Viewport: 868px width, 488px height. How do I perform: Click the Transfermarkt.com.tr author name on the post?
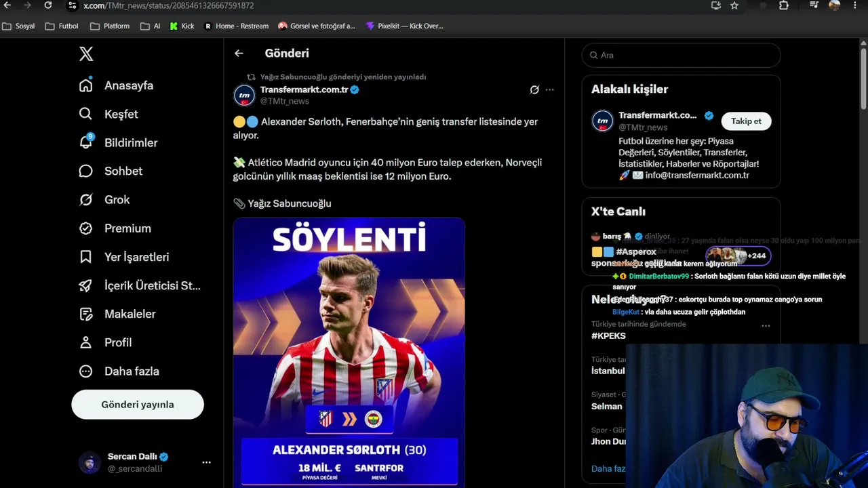click(x=304, y=89)
